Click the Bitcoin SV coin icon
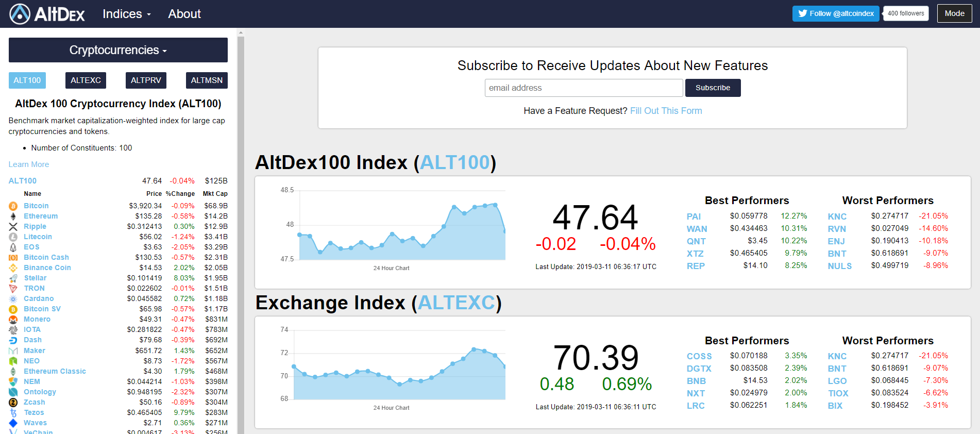 tap(13, 309)
